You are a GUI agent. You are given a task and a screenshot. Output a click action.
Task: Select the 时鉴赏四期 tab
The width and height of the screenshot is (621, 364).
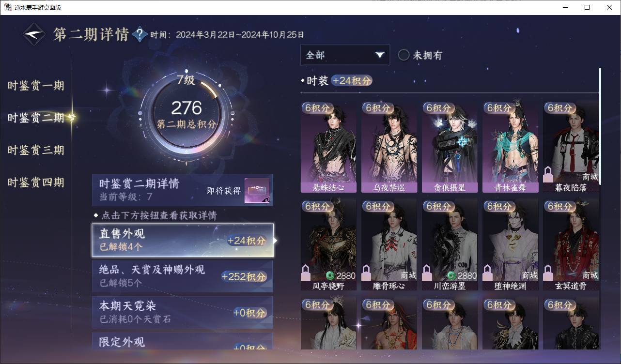[36, 182]
